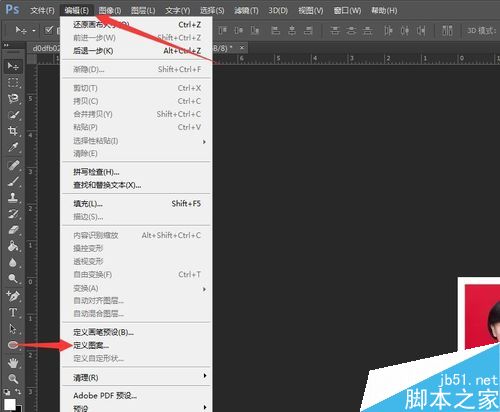
Task: Choose 后退一步(K) menu item
Action: point(136,51)
